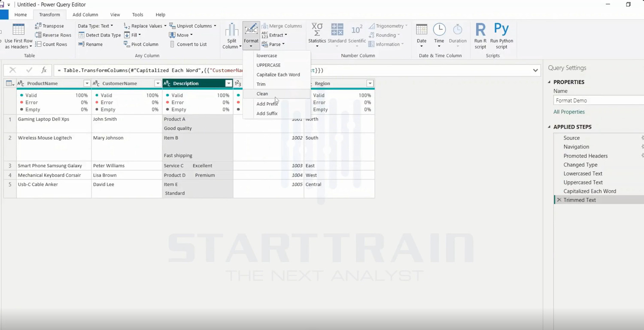Click the Time column clock icon
Viewport: 644px width, 330px height.
coord(439,29)
